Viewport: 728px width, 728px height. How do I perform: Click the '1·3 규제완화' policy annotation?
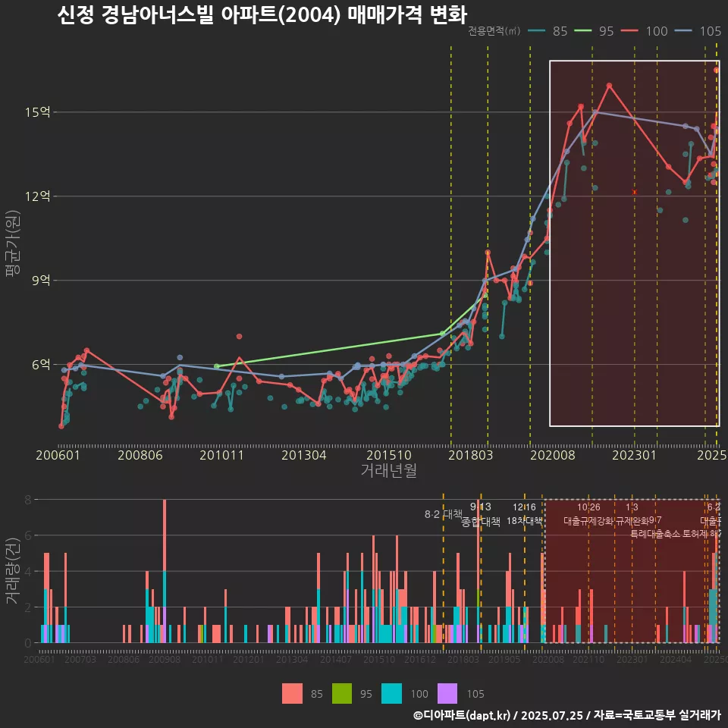[x=632, y=514]
